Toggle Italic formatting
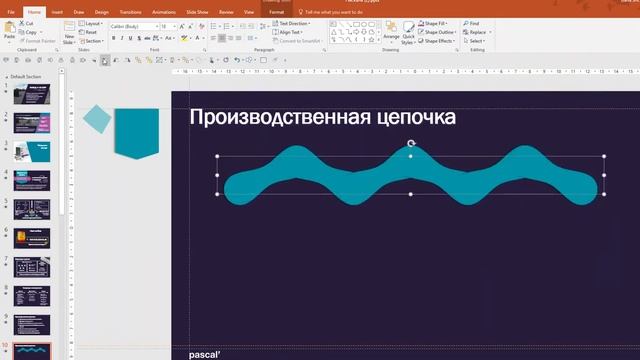Viewport: 640px width, 360px height. tap(122, 38)
